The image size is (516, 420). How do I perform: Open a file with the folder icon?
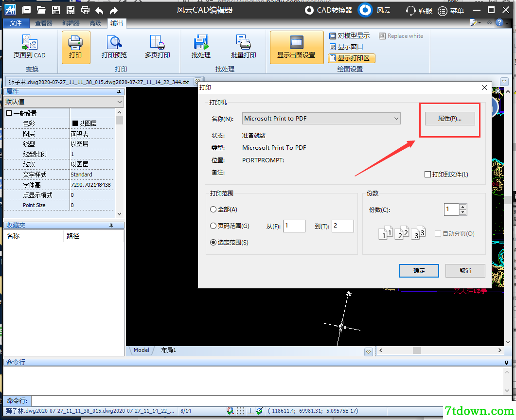point(41,10)
